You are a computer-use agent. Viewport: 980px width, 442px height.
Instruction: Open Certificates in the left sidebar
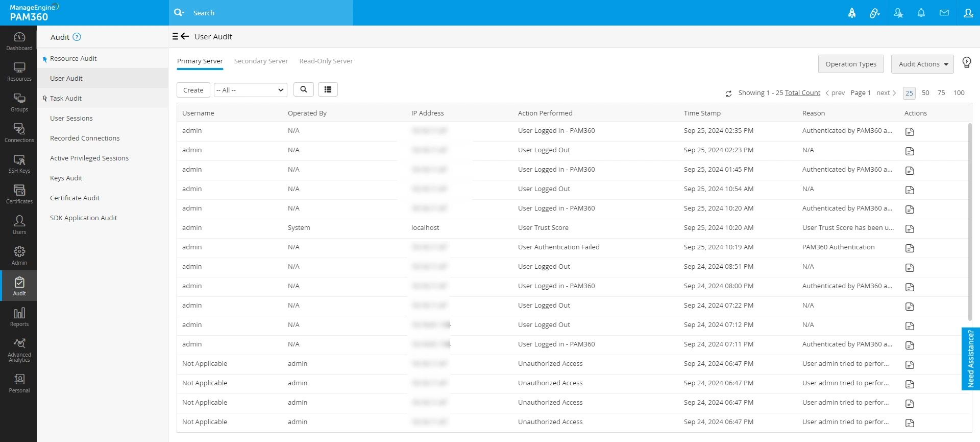[x=19, y=194]
